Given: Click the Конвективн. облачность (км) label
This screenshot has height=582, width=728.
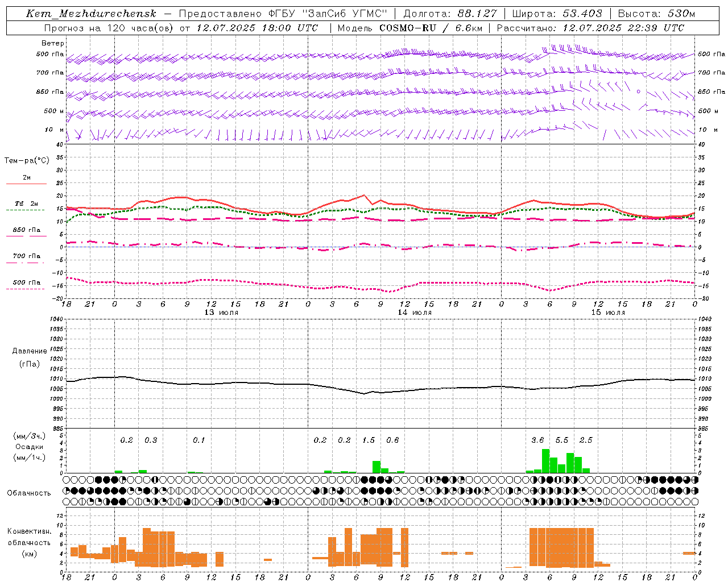Looking at the screenshot, I should point(30,542).
